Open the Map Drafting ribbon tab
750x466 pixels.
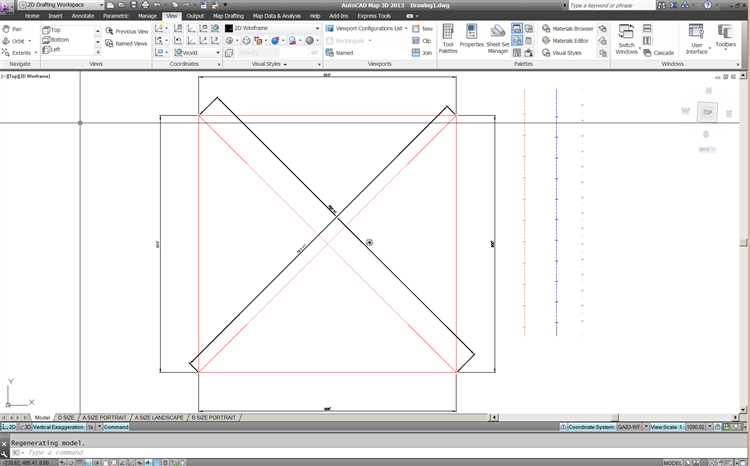(228, 16)
